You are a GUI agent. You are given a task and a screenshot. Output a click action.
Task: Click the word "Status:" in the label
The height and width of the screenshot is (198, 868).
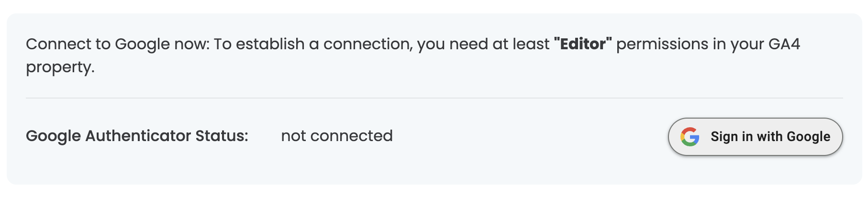point(222,136)
